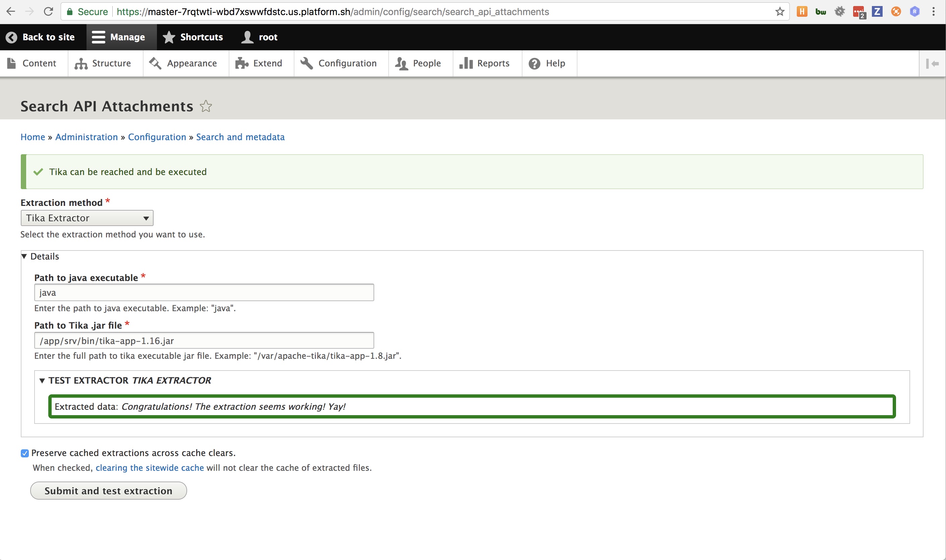Follow the Home breadcrumb link
The width and height of the screenshot is (946, 560).
(x=33, y=137)
